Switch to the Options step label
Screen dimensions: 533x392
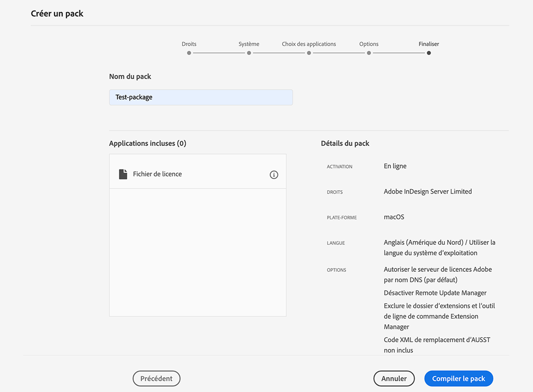coord(369,44)
